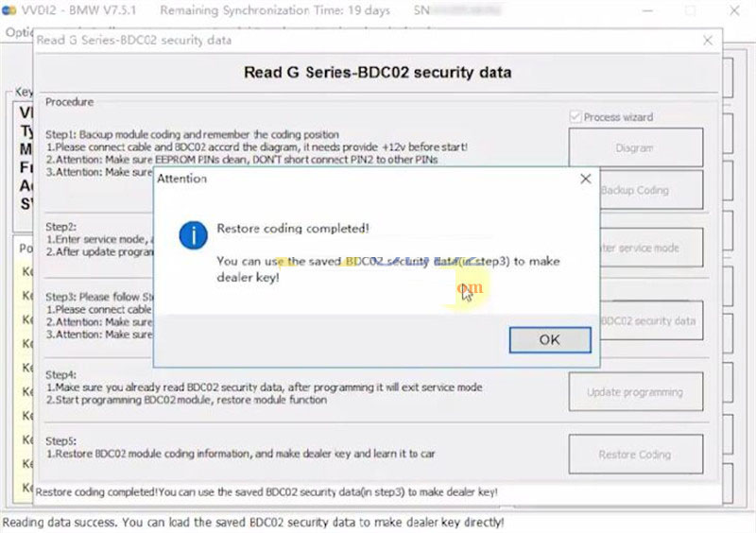
Task: Click the Restore Coding button
Action: [635, 455]
